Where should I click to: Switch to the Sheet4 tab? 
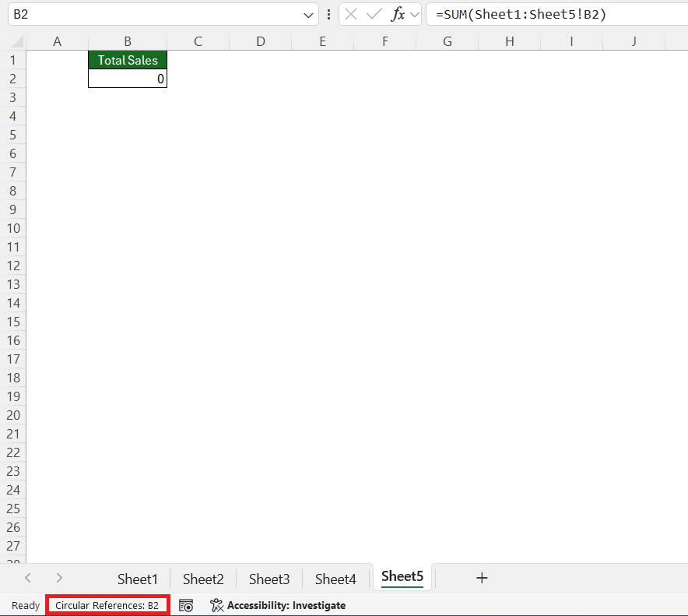tap(335, 579)
